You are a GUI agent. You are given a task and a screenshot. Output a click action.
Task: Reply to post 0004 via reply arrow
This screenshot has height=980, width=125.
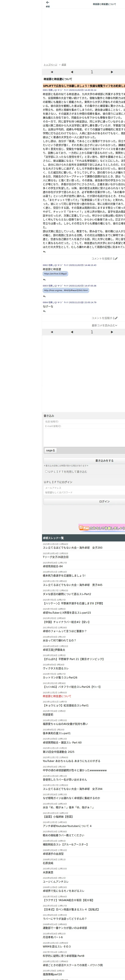44,311
